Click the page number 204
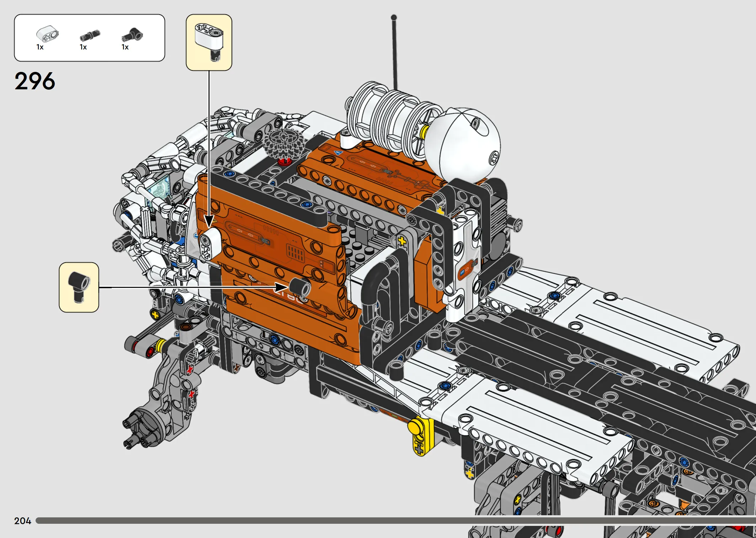This screenshot has height=538, width=756. 23,521
